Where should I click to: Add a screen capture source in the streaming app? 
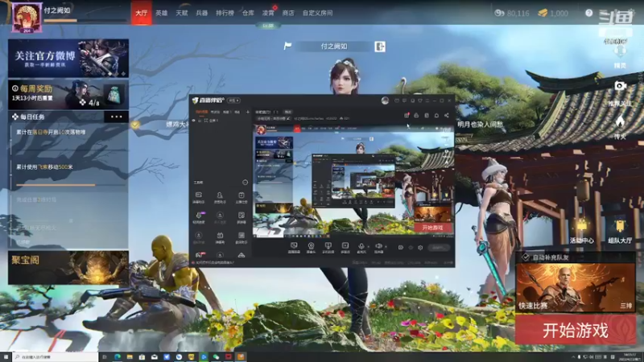pyautogui.click(x=294, y=246)
